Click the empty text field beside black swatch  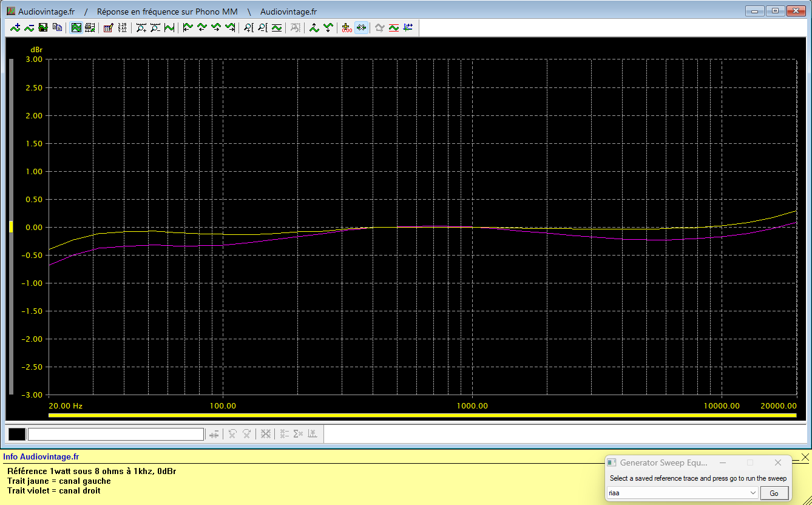[115, 434]
